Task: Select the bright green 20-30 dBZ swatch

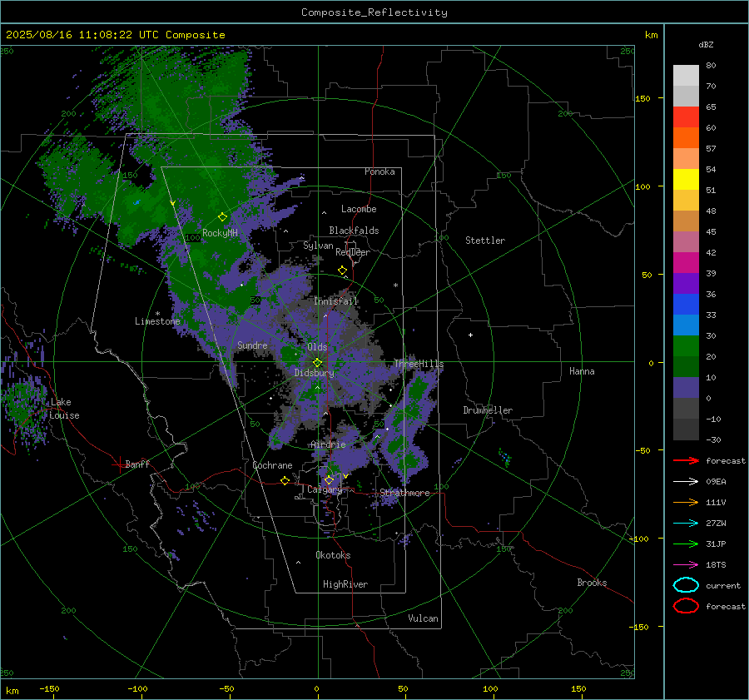Action: click(x=686, y=346)
